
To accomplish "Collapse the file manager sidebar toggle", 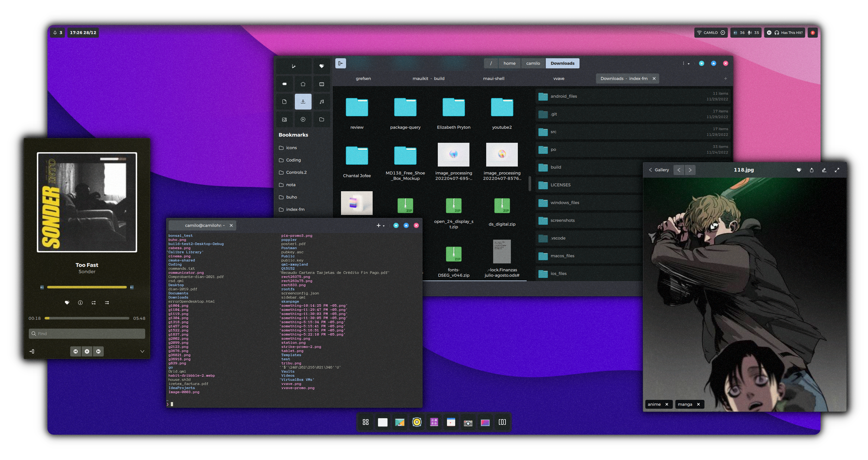I will (340, 63).
